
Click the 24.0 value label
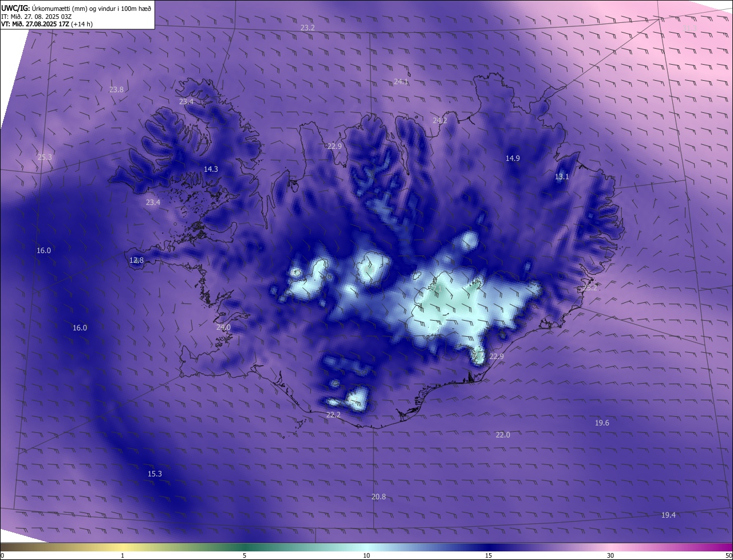pos(223,327)
